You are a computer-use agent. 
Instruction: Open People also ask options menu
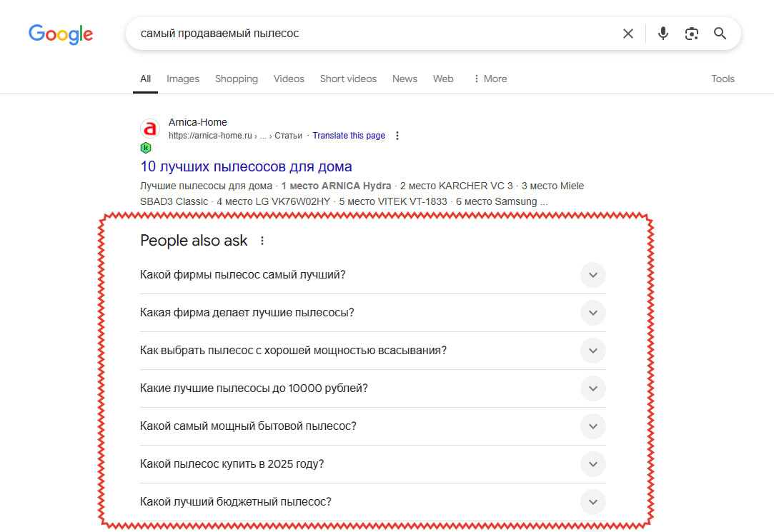262,241
